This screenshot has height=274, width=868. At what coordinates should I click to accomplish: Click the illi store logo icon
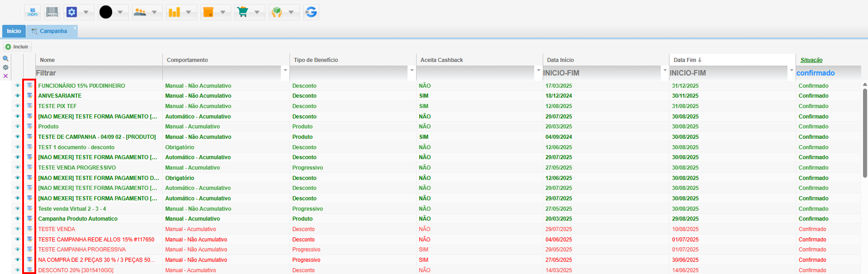[x=33, y=12]
